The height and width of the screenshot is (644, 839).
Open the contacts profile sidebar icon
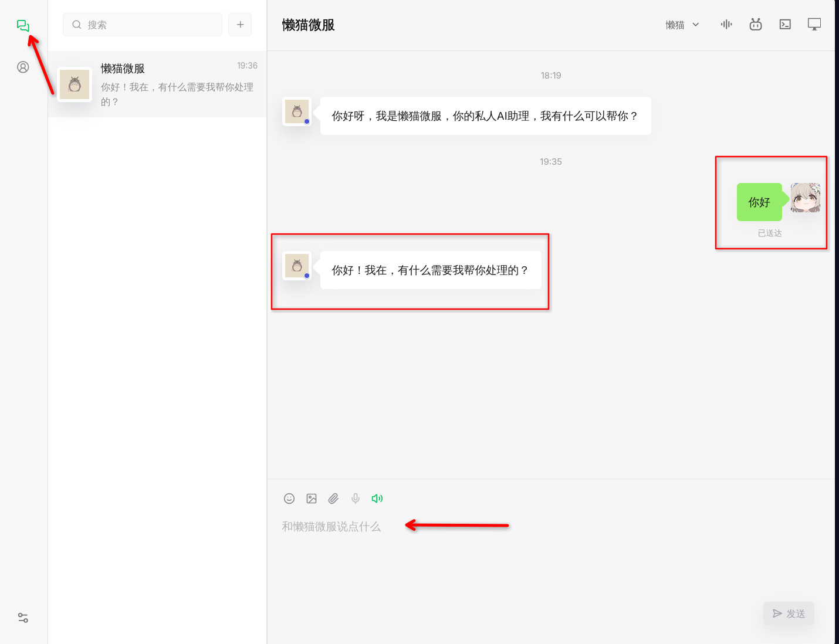pos(23,67)
